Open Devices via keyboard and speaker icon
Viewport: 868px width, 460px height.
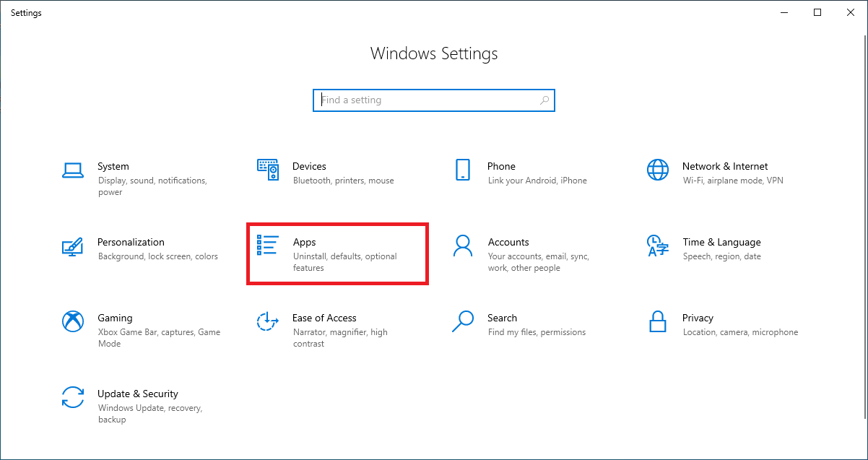coord(268,170)
